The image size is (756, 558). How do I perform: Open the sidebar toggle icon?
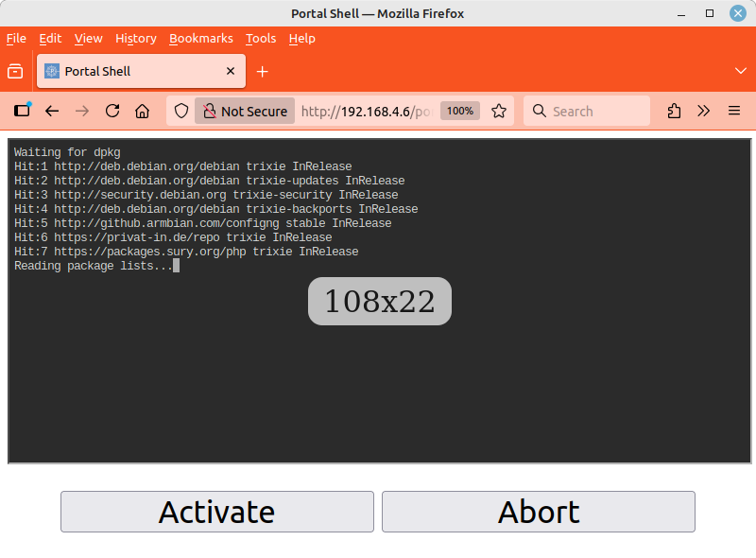[x=22, y=111]
